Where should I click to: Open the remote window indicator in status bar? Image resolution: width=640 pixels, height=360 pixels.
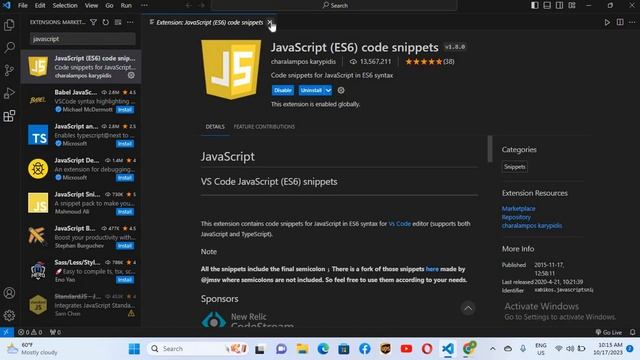[x=7, y=332]
